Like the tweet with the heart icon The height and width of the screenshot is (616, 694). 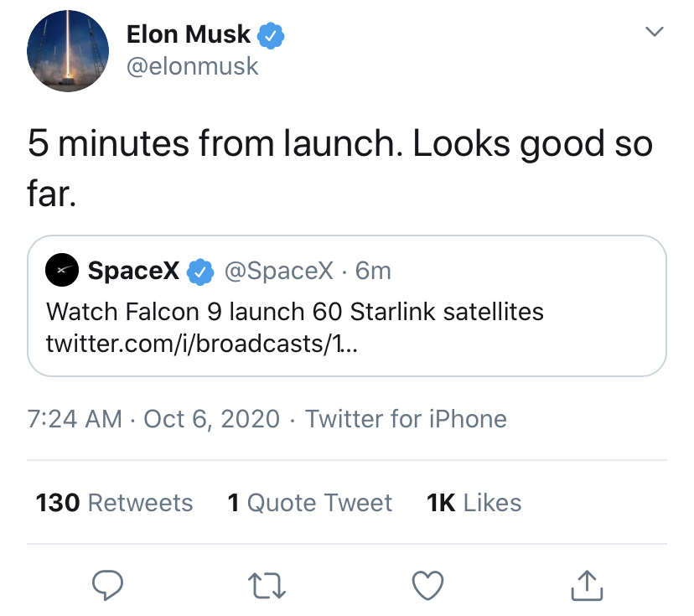(x=428, y=585)
